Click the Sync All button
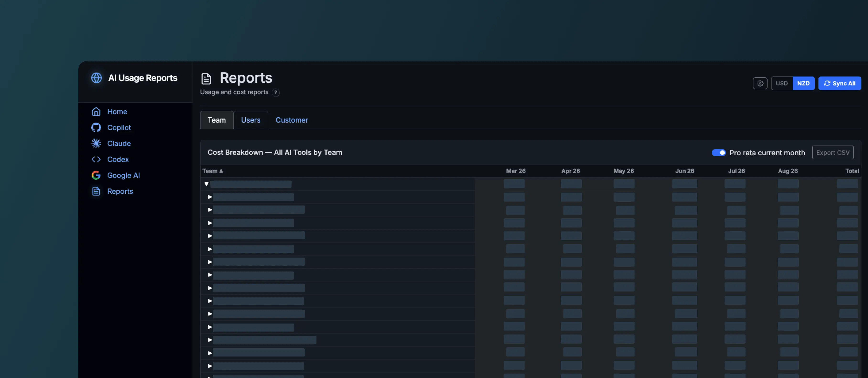The height and width of the screenshot is (378, 868). pos(839,83)
